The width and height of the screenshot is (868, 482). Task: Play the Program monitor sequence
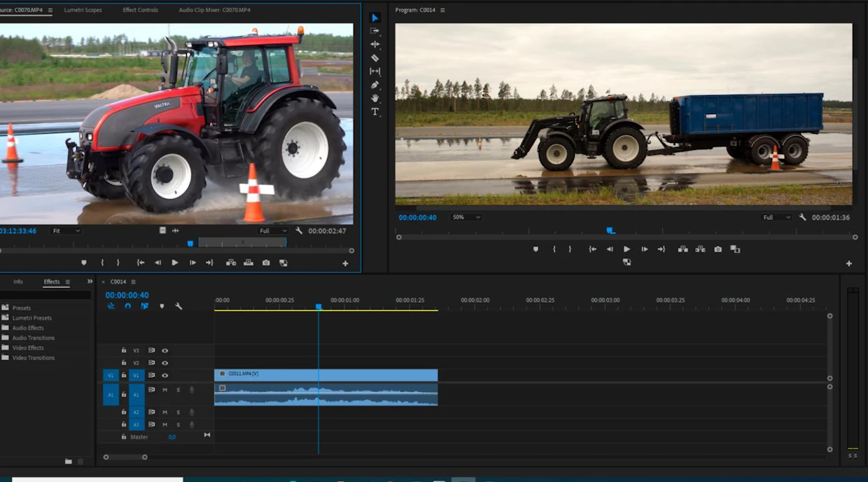[x=626, y=249]
